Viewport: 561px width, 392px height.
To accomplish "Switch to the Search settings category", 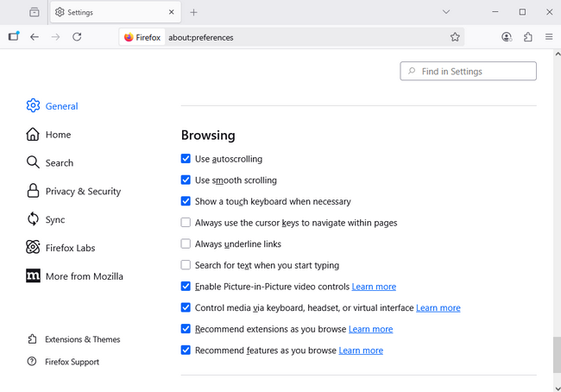I will (x=59, y=163).
